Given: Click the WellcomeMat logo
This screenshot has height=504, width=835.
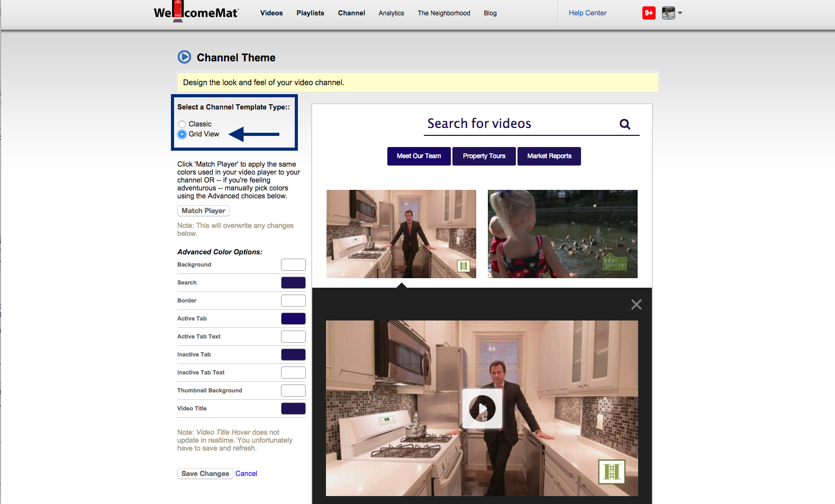Looking at the screenshot, I should pyautogui.click(x=196, y=13).
